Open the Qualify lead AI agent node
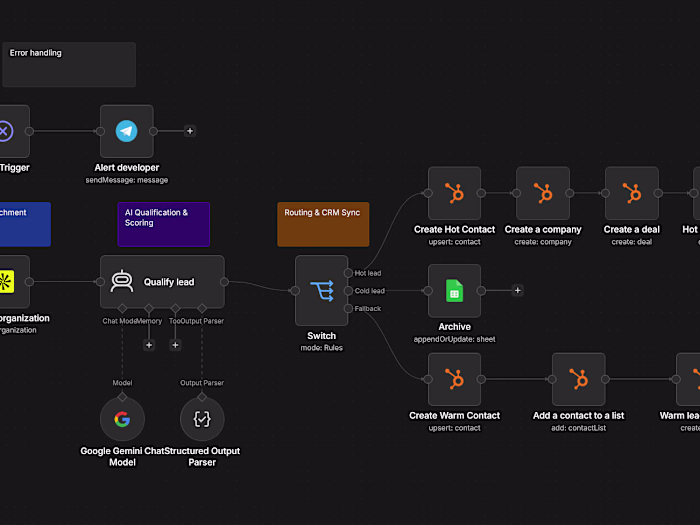Screen dimensions: 700x525 click(162, 282)
